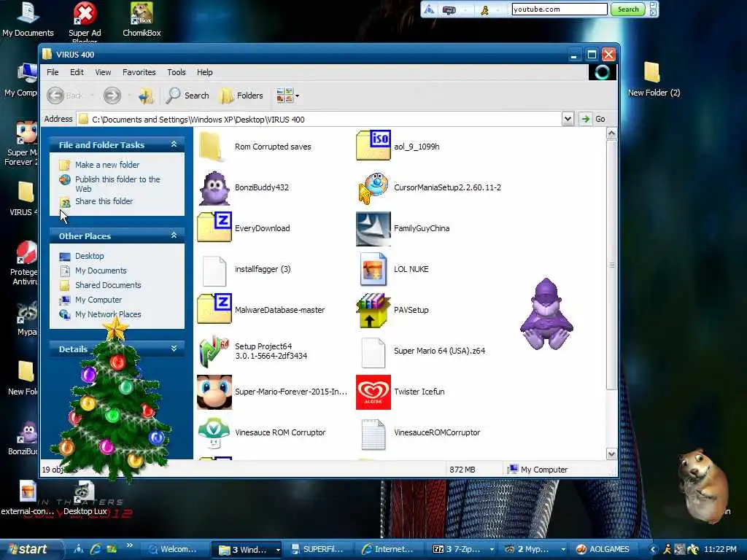Go to My Documents in Other Places

click(x=101, y=271)
